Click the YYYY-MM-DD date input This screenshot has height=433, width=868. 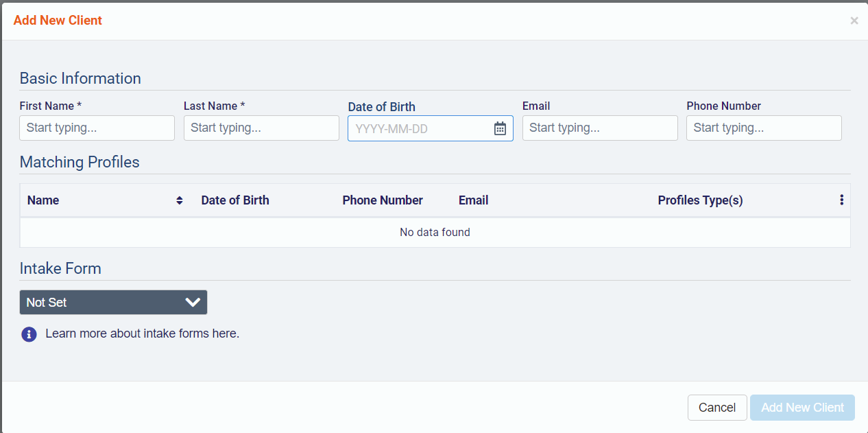pyautogui.click(x=418, y=128)
